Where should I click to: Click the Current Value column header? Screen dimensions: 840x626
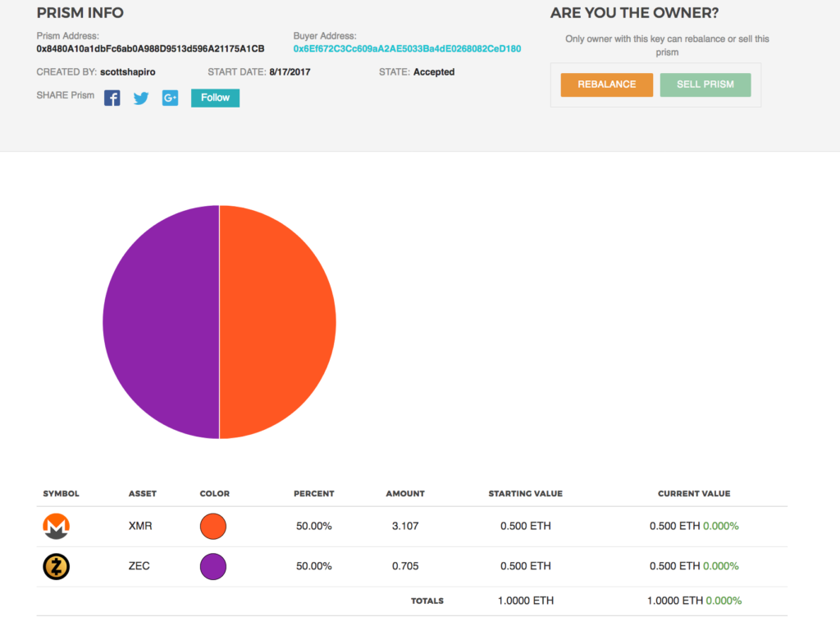(694, 494)
